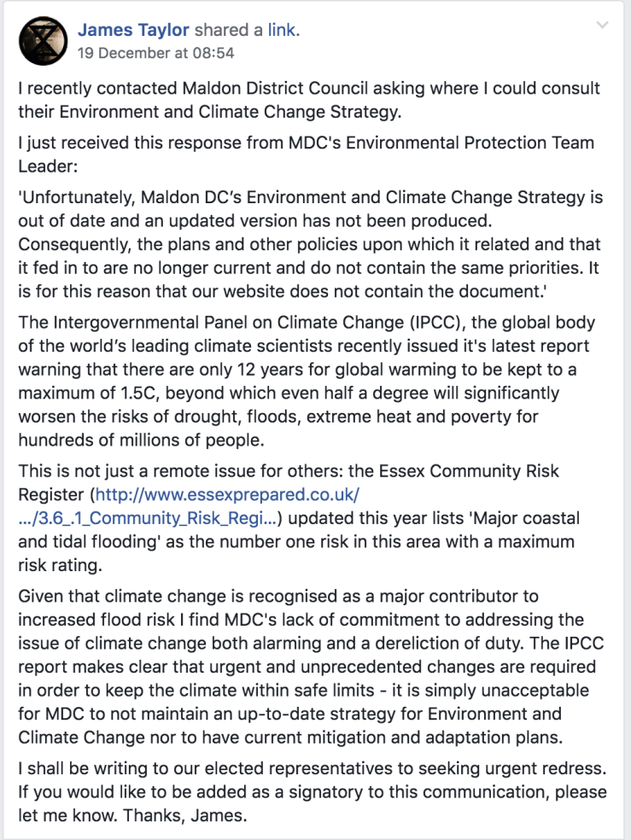Open James Taylor's profile name link
Screen dimensions: 631x840
(134, 30)
